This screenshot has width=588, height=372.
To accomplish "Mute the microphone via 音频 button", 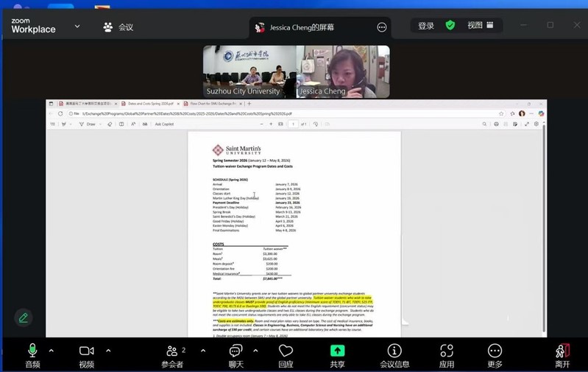I will [x=32, y=354].
